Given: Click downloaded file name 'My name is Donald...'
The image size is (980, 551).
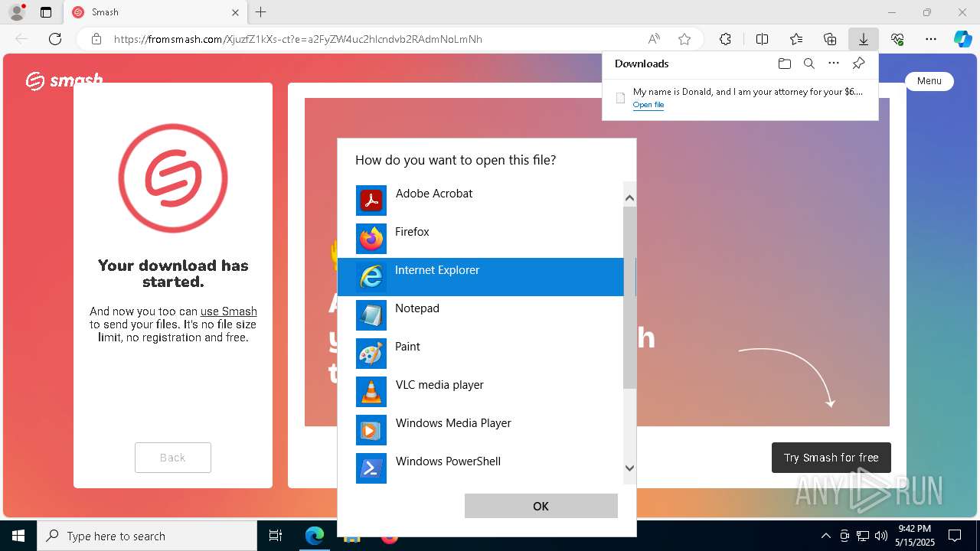Looking at the screenshot, I should (x=747, y=92).
